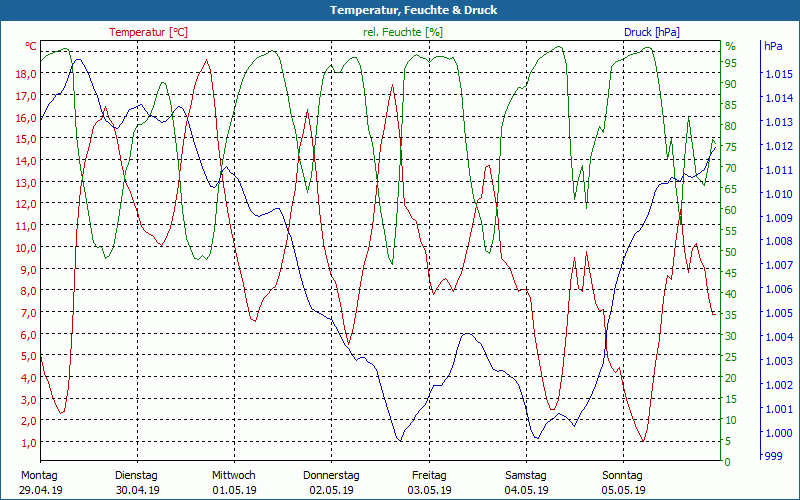Click the 'Dienstag' day label
The height and width of the screenshot is (500, 800).
tap(136, 476)
